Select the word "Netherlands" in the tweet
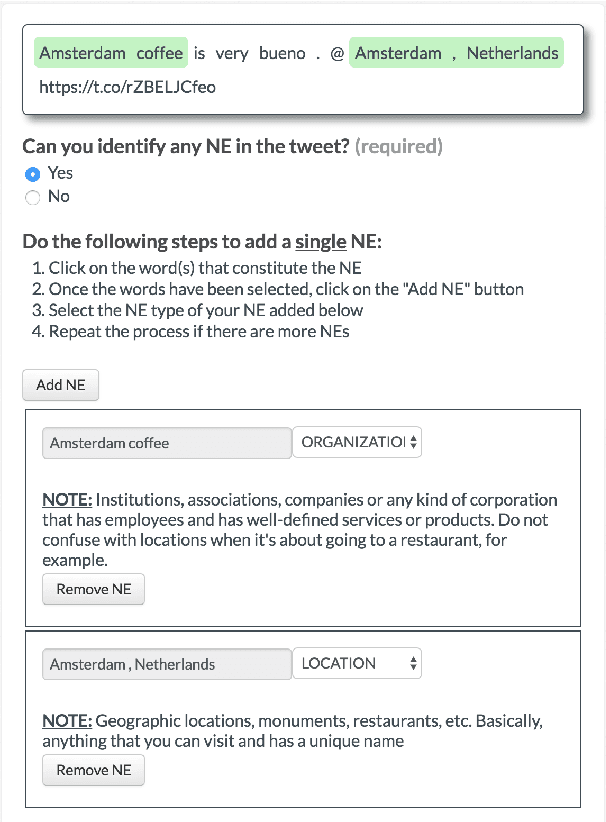 click(x=512, y=53)
